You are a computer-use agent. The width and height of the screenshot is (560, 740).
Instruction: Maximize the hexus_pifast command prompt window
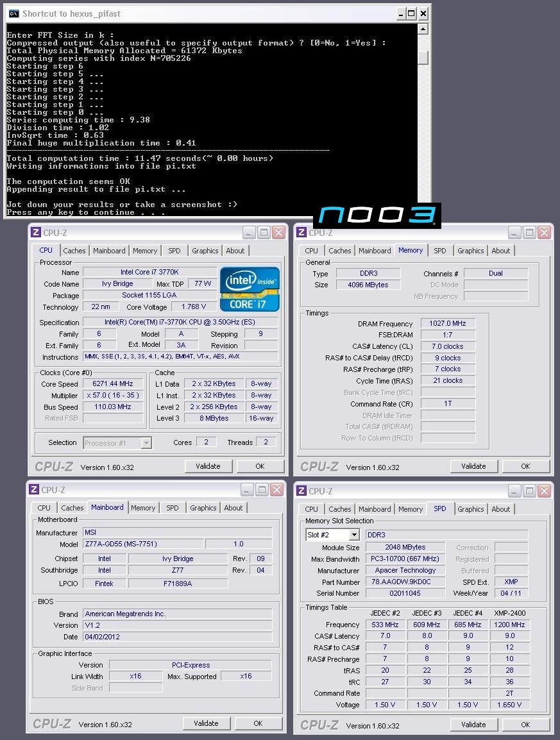pyautogui.click(x=411, y=13)
